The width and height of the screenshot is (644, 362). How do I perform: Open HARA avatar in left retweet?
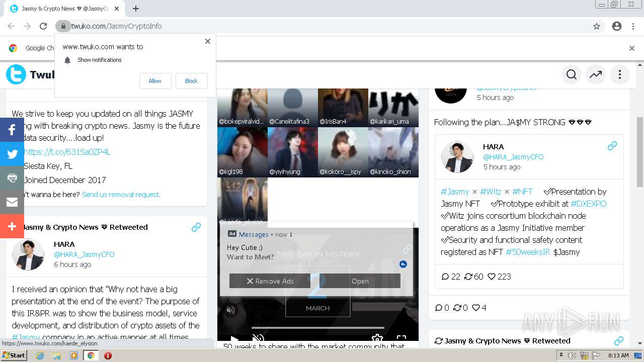[28, 254]
